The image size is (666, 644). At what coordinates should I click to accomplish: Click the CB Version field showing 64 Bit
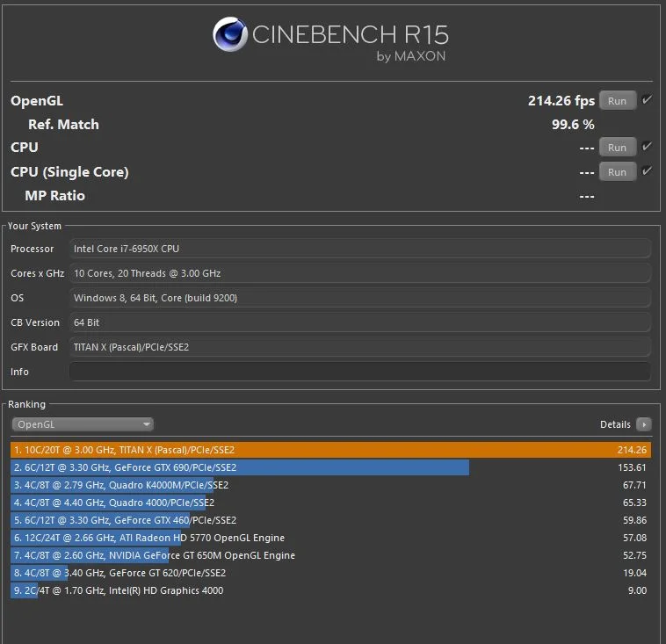[359, 322]
